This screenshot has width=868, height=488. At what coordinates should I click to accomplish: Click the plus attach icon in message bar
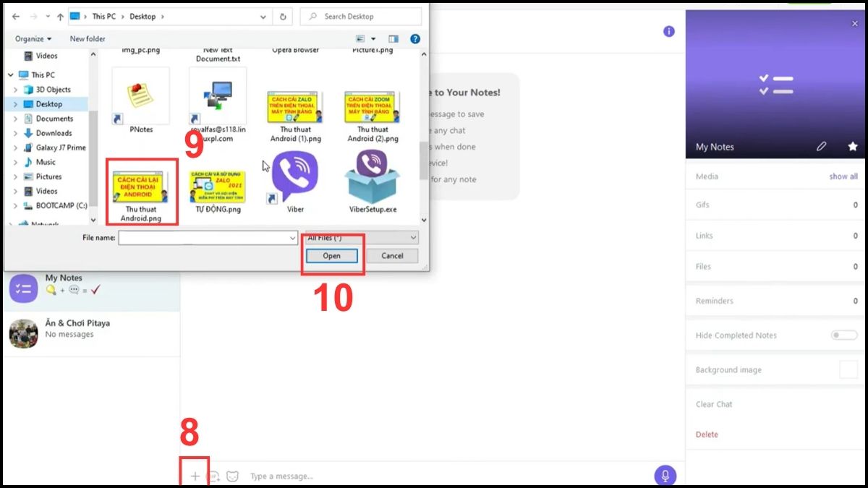(195, 476)
